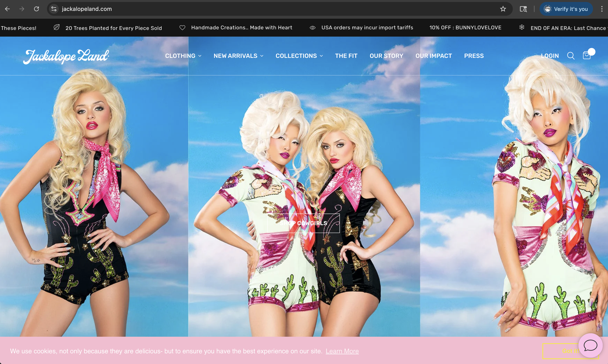Open the chat bubble widget

pyautogui.click(x=590, y=345)
